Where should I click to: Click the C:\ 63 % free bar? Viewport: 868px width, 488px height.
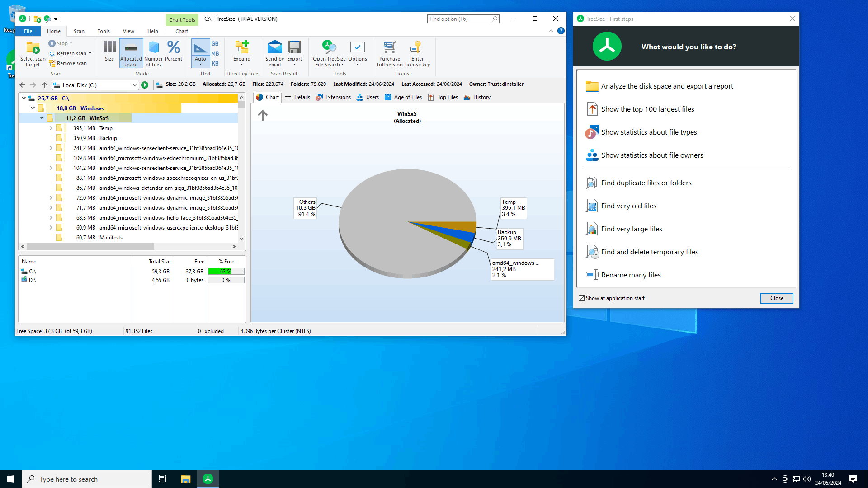pos(226,272)
